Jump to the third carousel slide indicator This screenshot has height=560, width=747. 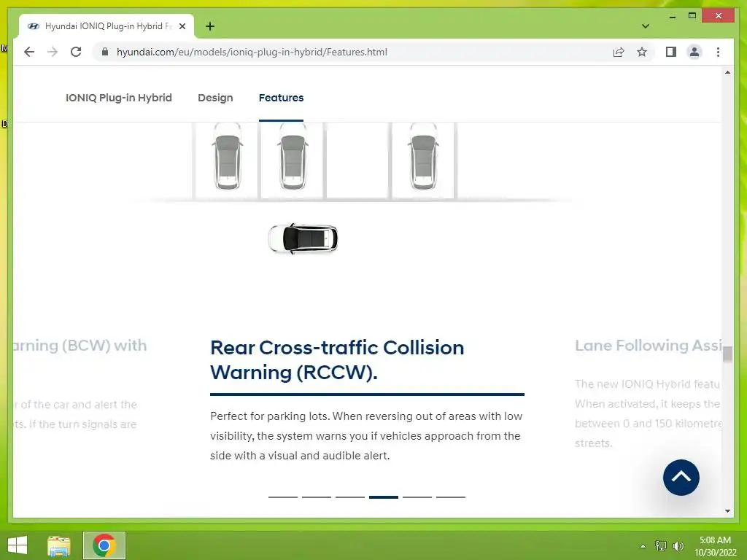(x=350, y=497)
